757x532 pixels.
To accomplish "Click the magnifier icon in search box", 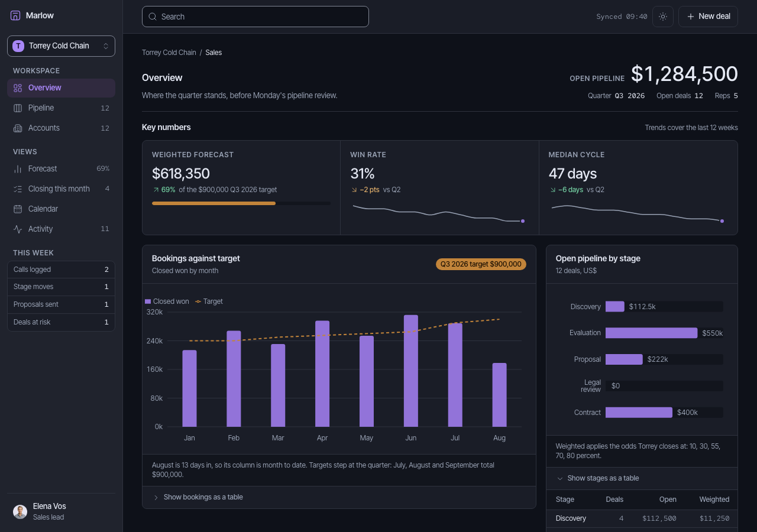I will [153, 17].
